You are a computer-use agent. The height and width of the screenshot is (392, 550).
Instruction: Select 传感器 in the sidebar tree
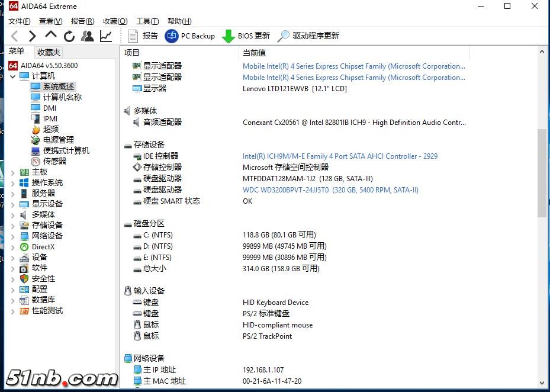(54, 161)
